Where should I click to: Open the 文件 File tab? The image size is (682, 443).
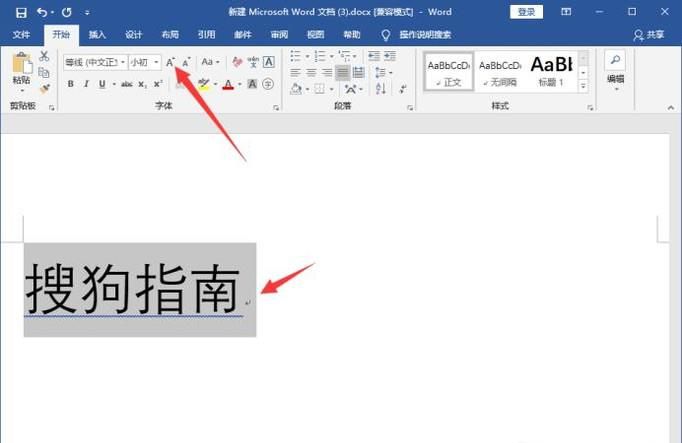click(x=21, y=34)
